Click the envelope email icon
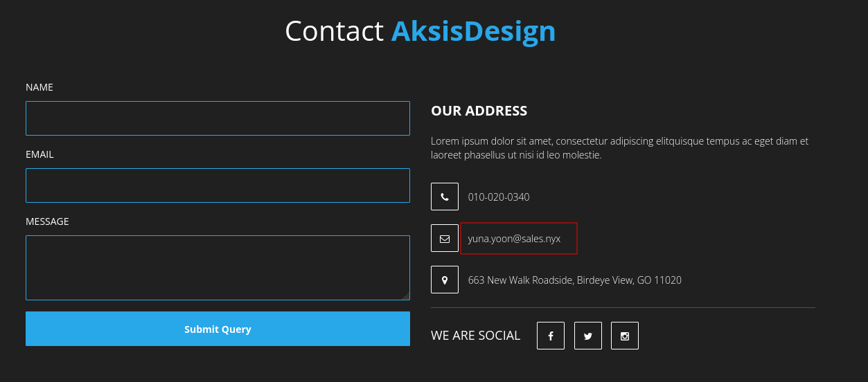The height and width of the screenshot is (382, 868). click(445, 238)
